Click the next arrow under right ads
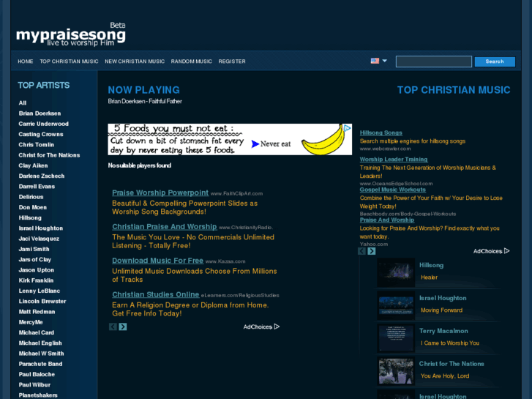Screen dimensions: 532x399 (x=372, y=251)
